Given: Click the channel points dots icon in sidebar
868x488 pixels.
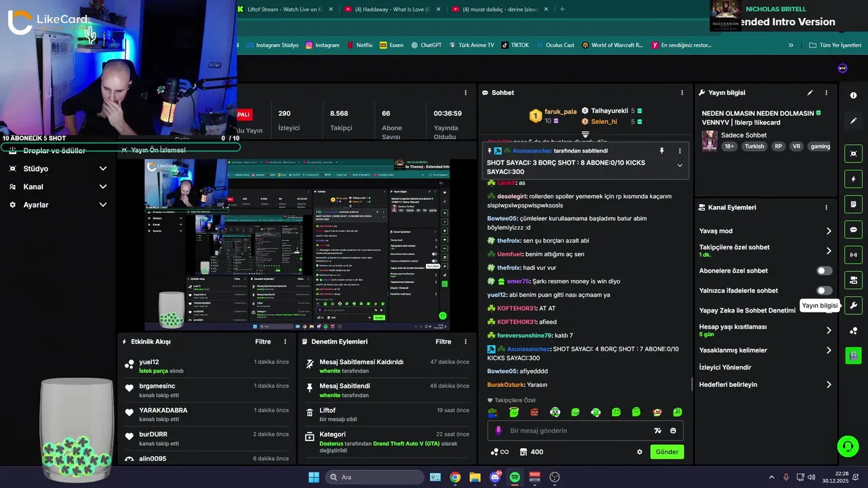Looking at the screenshot, I should [x=853, y=331].
